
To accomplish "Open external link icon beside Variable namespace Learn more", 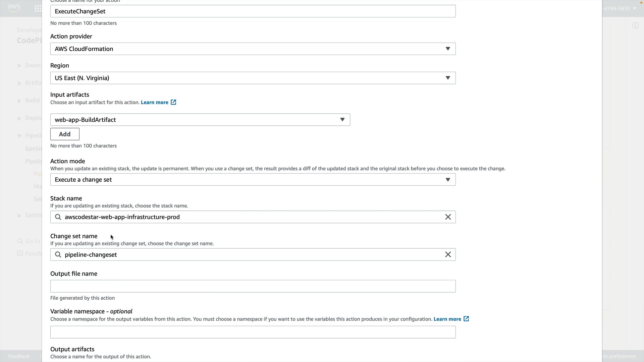I will (466, 319).
